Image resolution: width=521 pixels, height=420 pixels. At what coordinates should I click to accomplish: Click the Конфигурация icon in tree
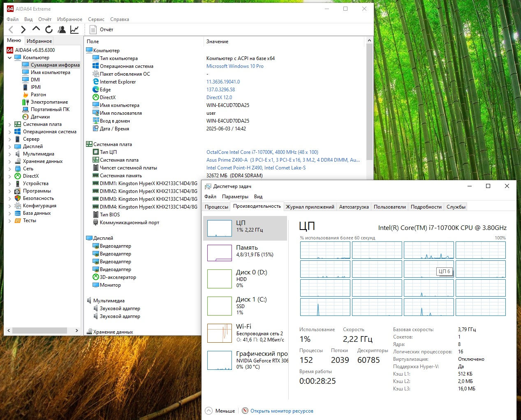click(18, 206)
